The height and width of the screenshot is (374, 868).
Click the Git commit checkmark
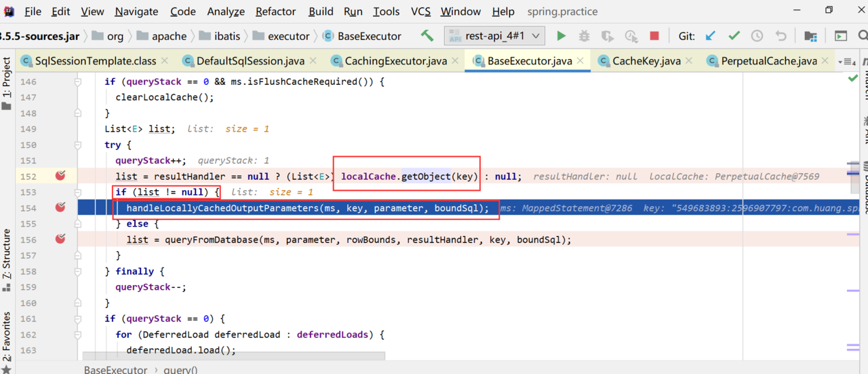[x=734, y=36]
